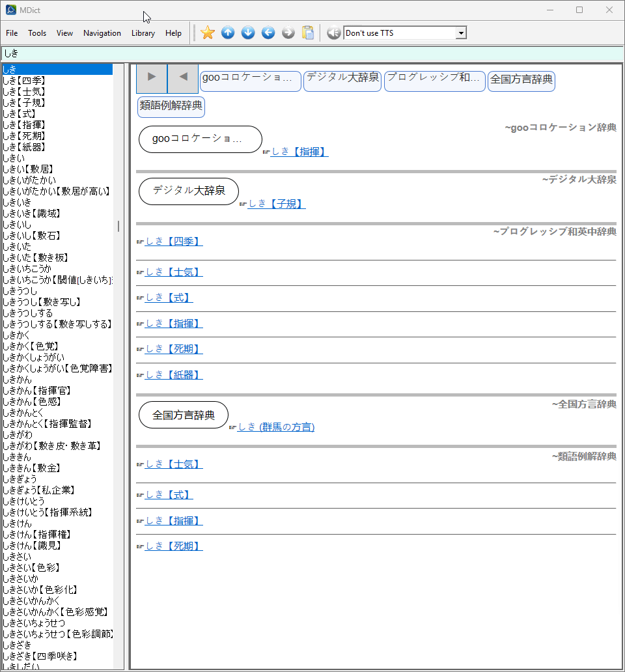Click the rounded デジタル大辞泉 section button
Viewport: 625px width, 672px height.
pos(189,191)
